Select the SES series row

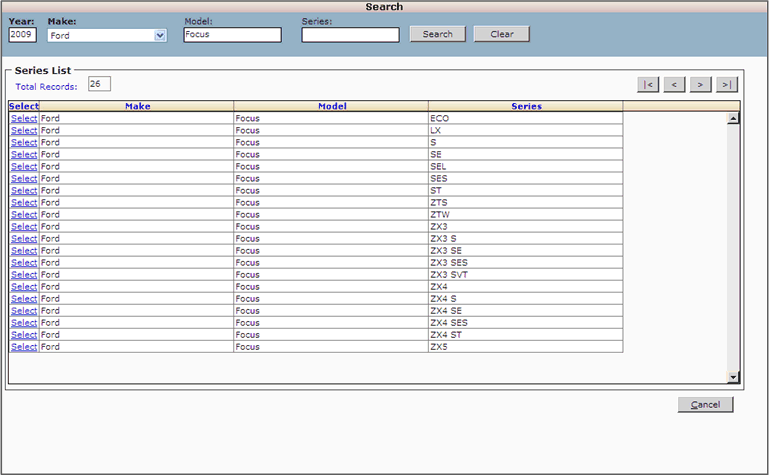click(24, 178)
